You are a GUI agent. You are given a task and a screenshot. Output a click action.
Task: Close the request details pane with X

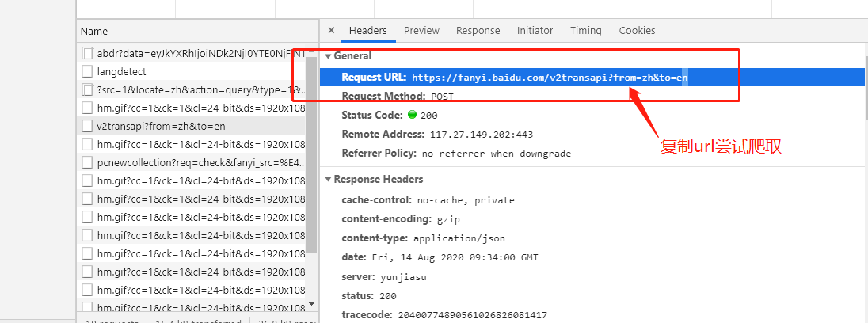[x=331, y=30]
